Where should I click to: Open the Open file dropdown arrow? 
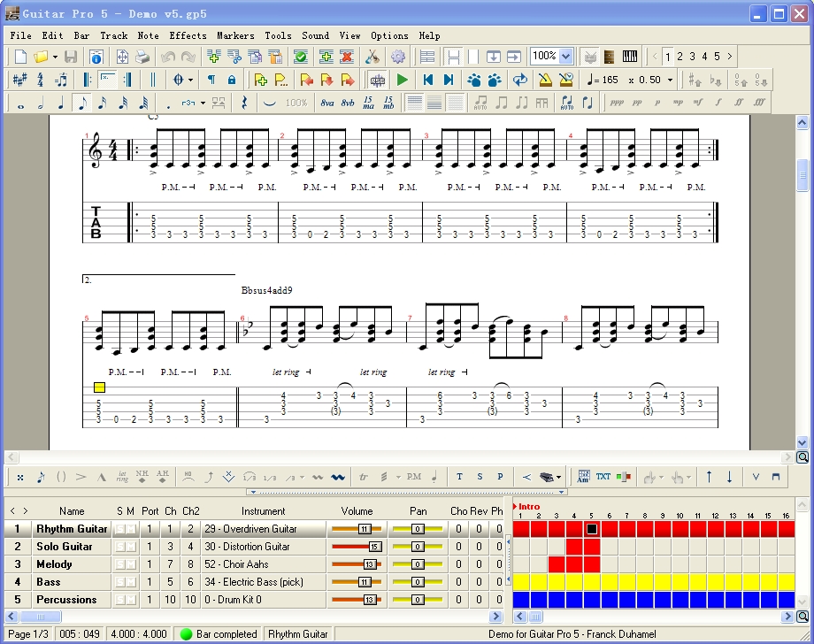[x=55, y=57]
